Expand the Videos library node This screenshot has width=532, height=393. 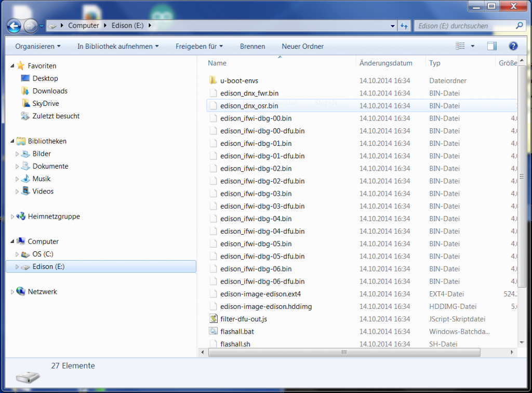tap(17, 192)
